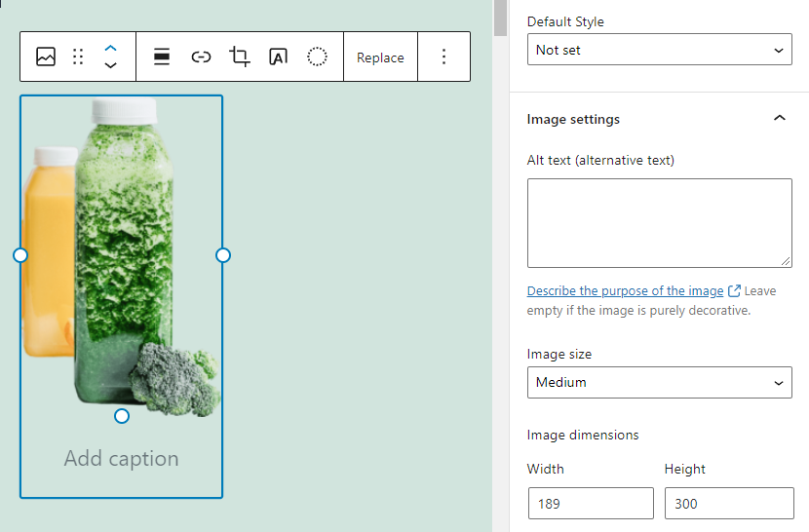
Task: Click the image block type icon
Action: [x=46, y=57]
